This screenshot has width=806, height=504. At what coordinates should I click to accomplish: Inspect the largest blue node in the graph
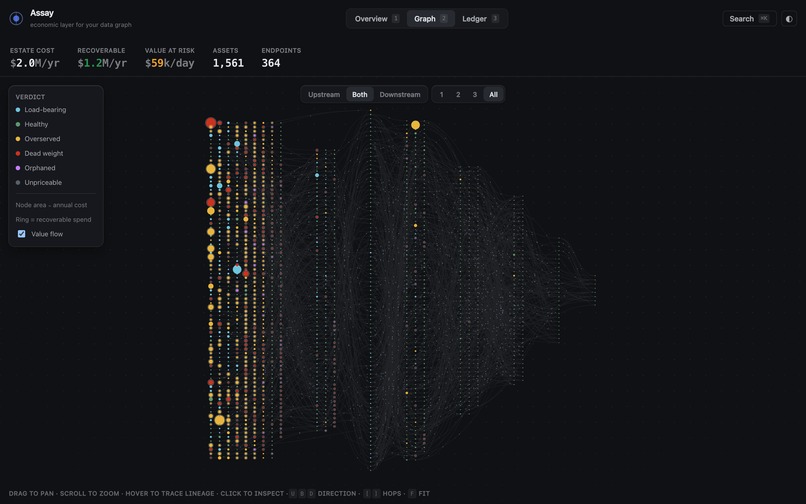(x=237, y=269)
